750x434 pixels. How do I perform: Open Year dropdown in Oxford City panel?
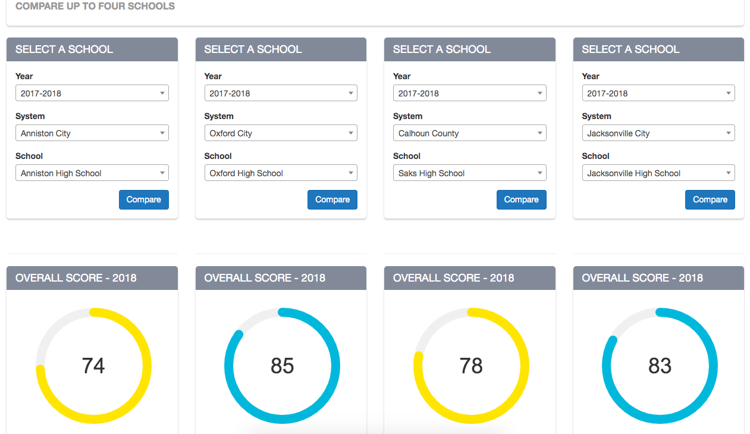click(281, 93)
